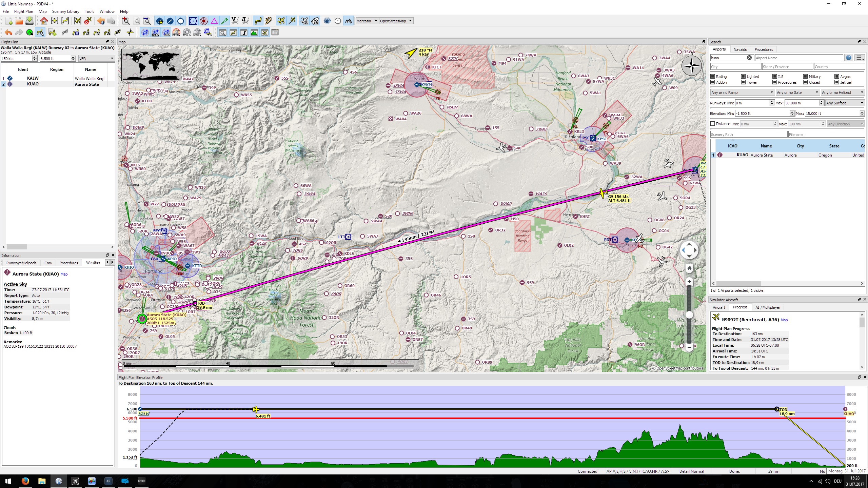Go to home map view

44,21
